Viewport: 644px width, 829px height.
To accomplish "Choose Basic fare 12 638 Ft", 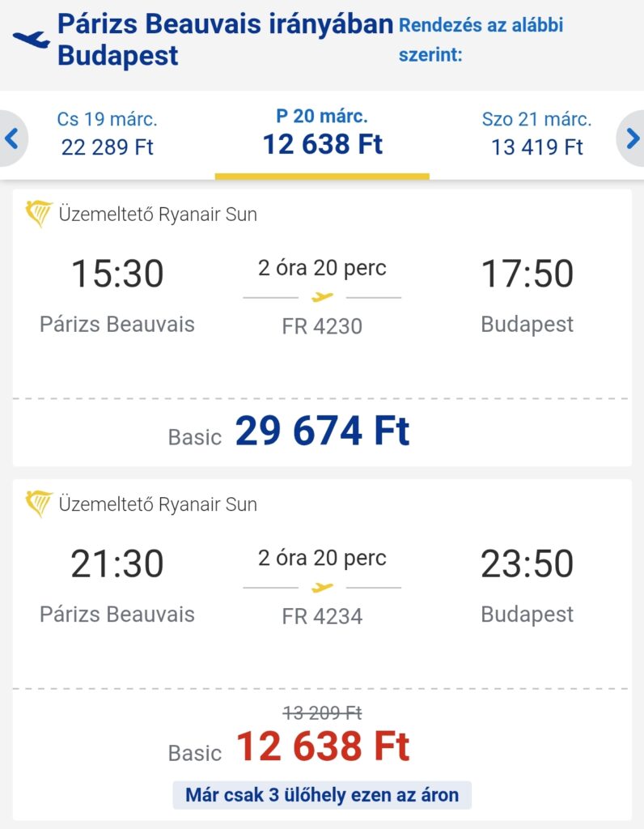I will (322, 748).
